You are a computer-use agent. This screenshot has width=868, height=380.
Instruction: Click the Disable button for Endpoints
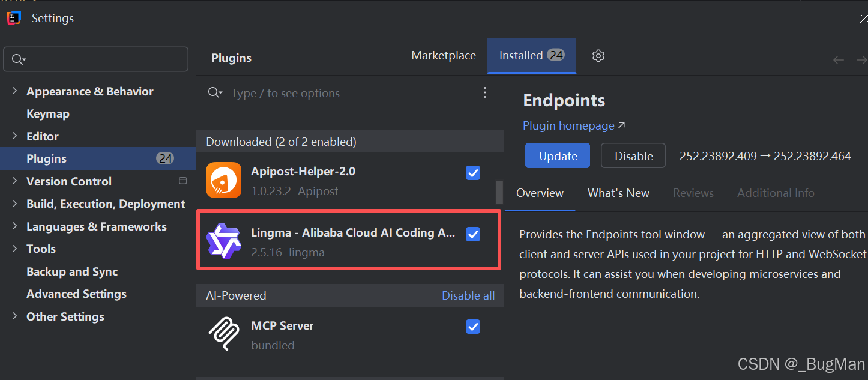click(x=633, y=156)
